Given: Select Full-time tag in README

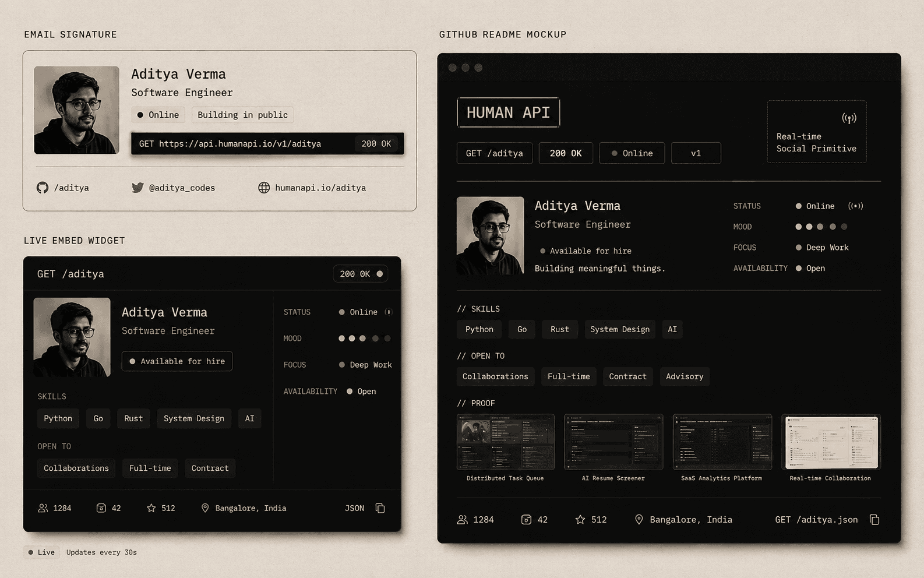Looking at the screenshot, I should click(569, 376).
